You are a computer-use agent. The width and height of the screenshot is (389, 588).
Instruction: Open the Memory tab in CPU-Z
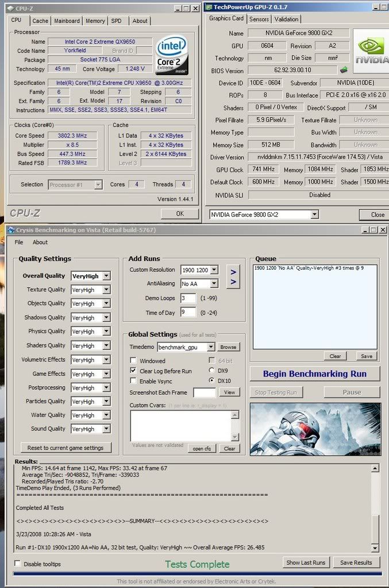(x=95, y=21)
